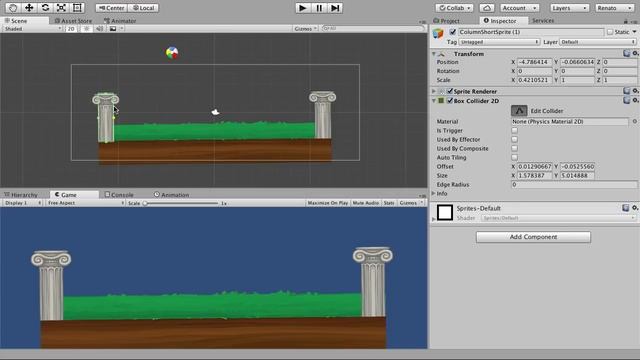Expand the Sprite Renderer component

[x=434, y=91]
